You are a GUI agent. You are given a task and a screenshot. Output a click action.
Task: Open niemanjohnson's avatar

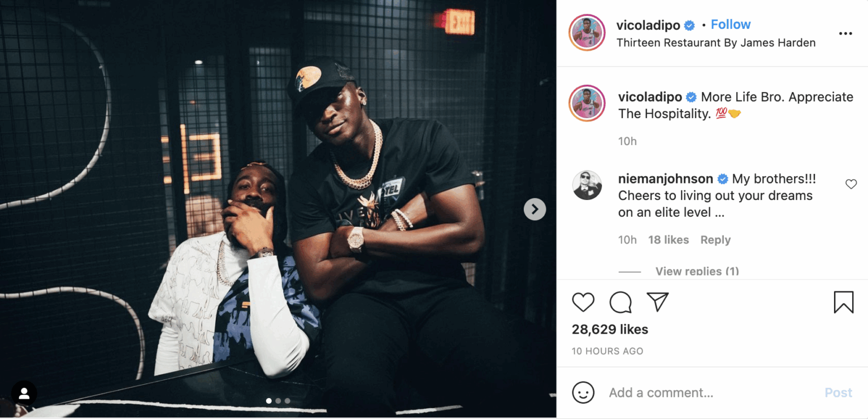(x=587, y=186)
